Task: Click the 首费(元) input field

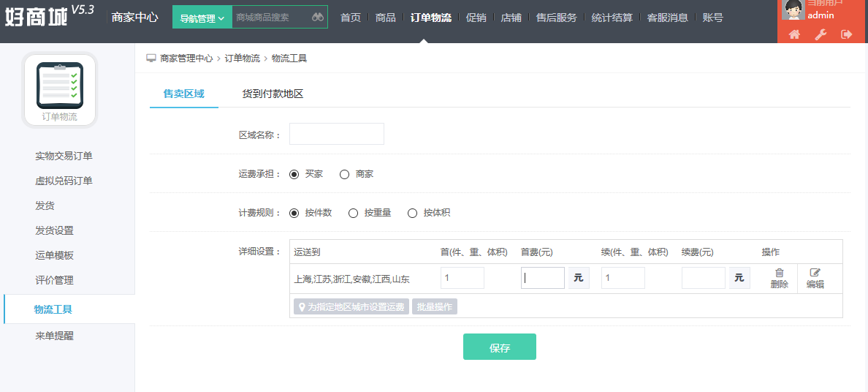Action: click(542, 278)
